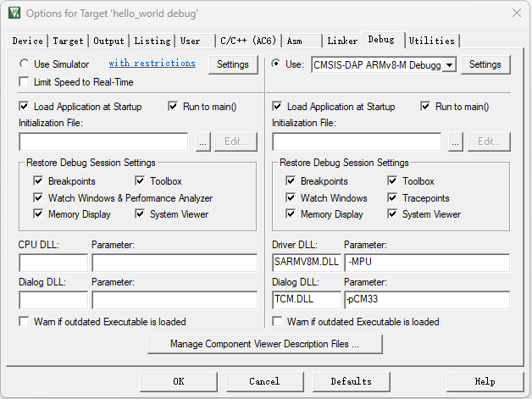The width and height of the screenshot is (532, 399).
Task: Uncheck Tracepoints in debugger settings
Action: (393, 198)
